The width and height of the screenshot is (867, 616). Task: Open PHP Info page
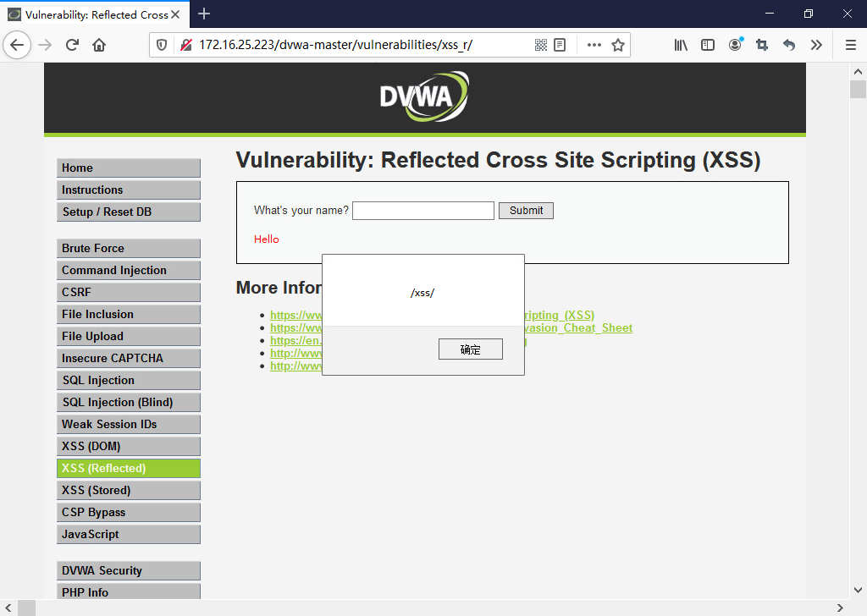(129, 591)
